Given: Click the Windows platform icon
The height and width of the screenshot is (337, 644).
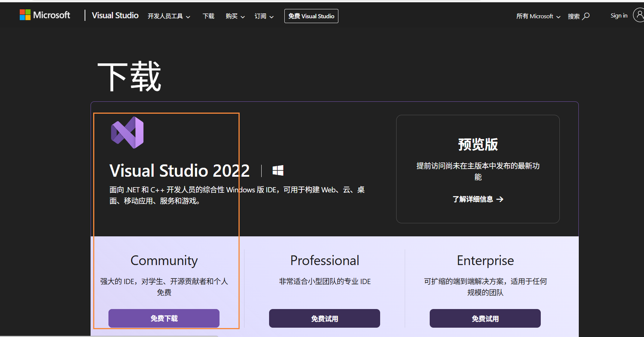Looking at the screenshot, I should point(278,171).
